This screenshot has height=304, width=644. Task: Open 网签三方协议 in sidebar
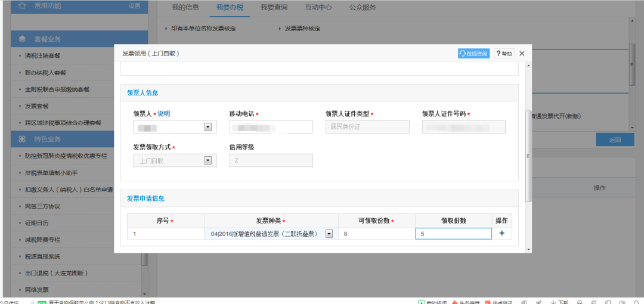tap(42, 206)
